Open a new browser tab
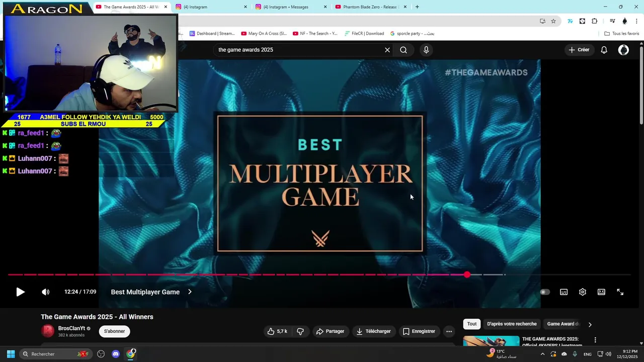Screen dimensions: 644x362 (417, 7)
